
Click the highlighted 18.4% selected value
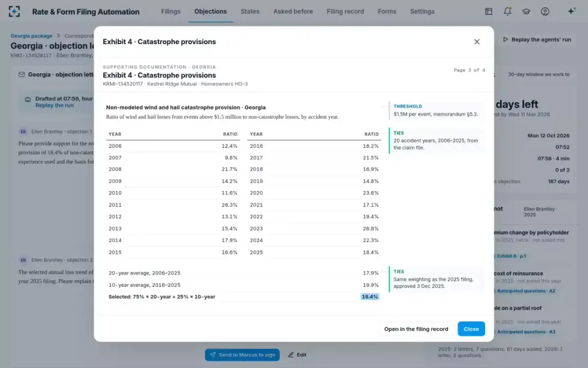pyautogui.click(x=369, y=297)
